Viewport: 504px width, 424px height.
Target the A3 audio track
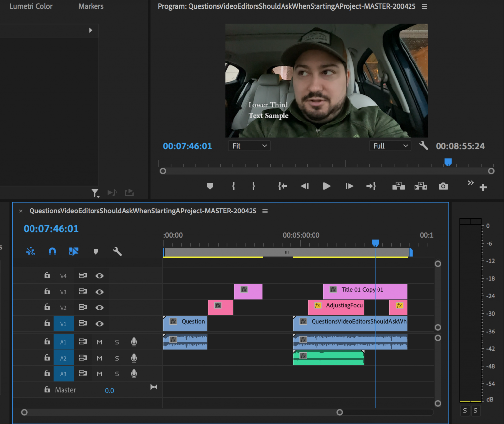click(x=63, y=374)
